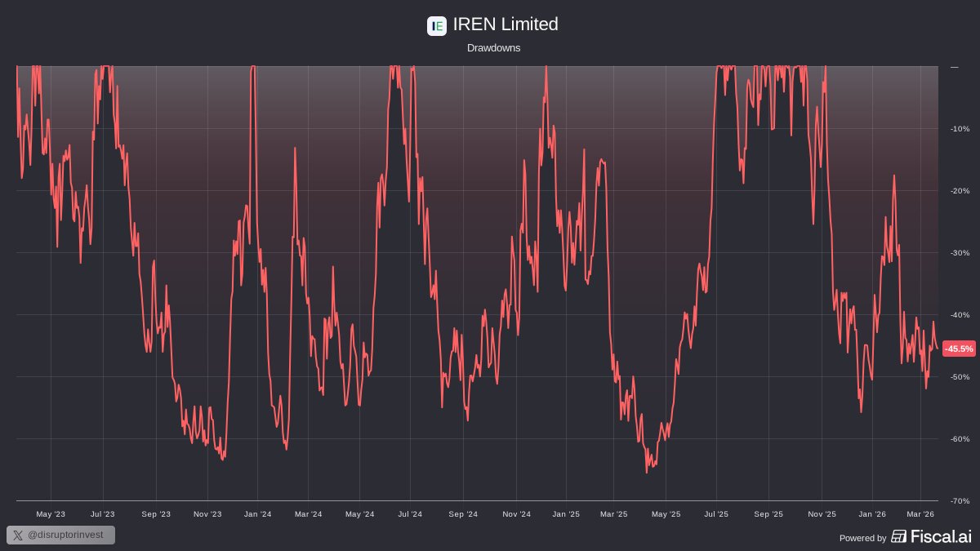
Task: Click the Jan '26 x-axis label
Action: (x=872, y=514)
